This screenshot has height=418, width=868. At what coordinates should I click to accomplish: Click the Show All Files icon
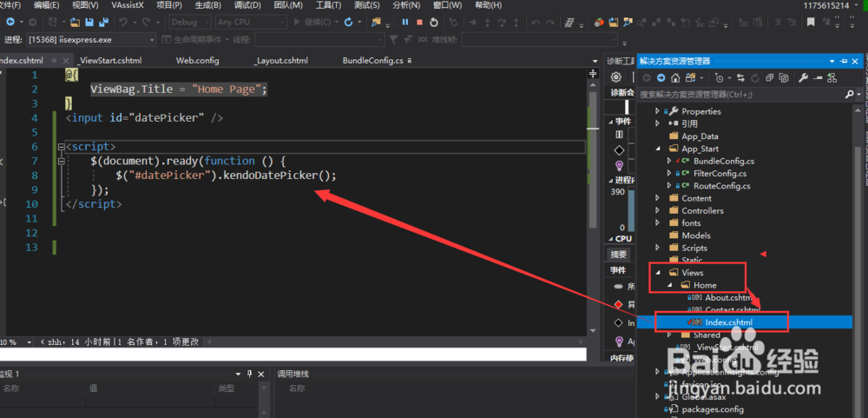[x=784, y=78]
